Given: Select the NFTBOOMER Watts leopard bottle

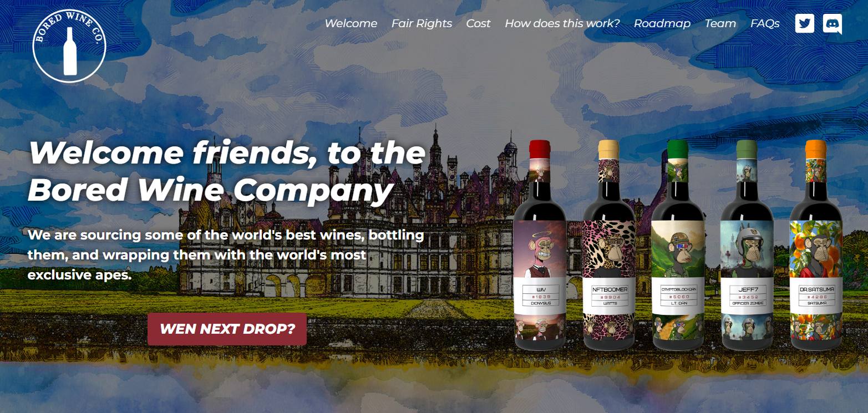Looking at the screenshot, I should 609,245.
